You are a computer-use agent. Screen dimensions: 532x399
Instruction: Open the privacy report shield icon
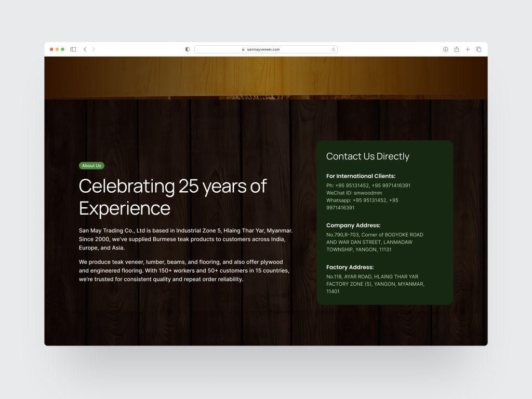[188, 49]
